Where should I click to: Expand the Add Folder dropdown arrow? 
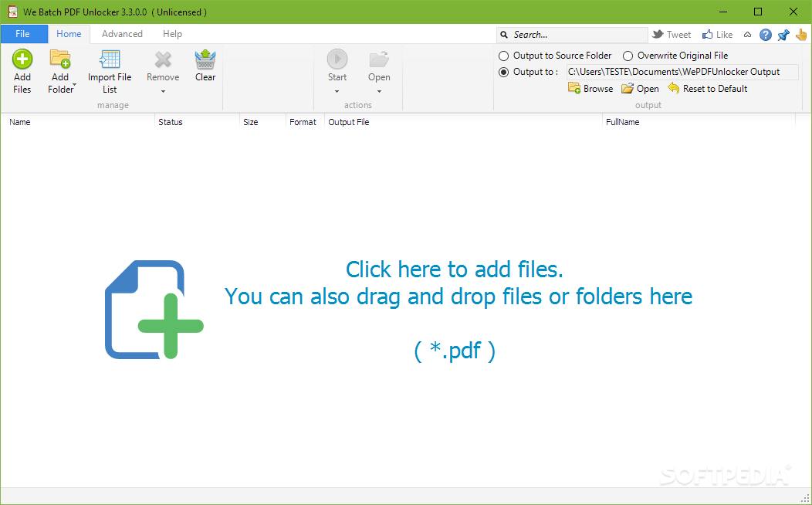tap(75, 84)
